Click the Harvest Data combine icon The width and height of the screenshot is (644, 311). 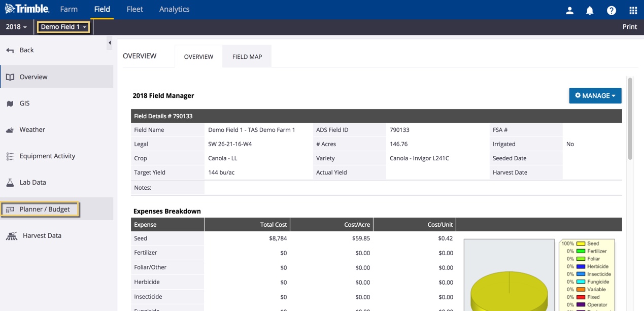pyautogui.click(x=12, y=236)
